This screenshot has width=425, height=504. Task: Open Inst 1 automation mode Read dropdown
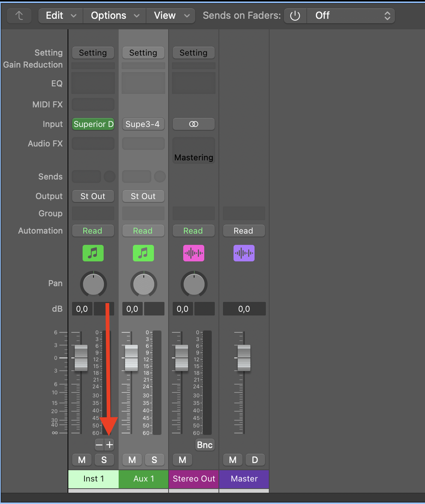coord(93,231)
